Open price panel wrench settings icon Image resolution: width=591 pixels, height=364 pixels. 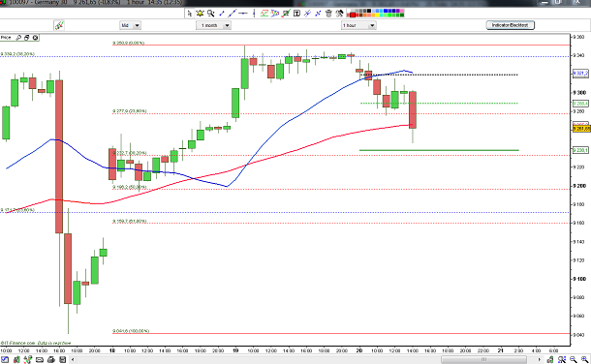pyautogui.click(x=18, y=38)
